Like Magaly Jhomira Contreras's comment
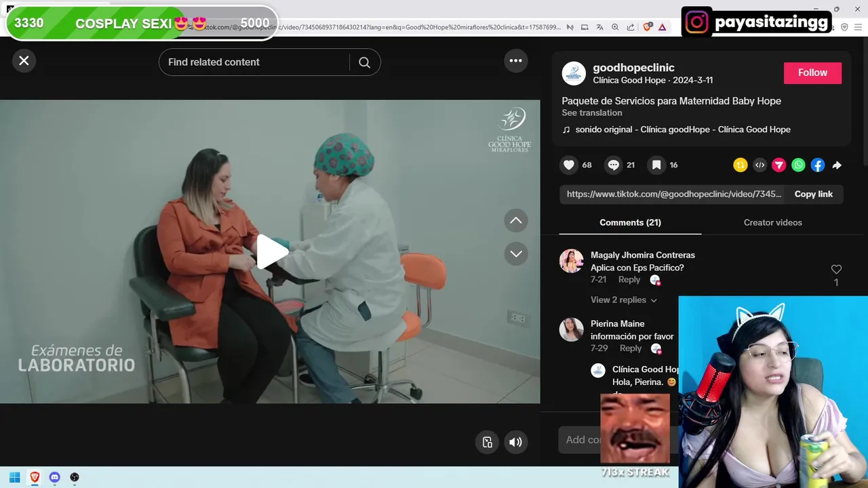 click(x=836, y=269)
